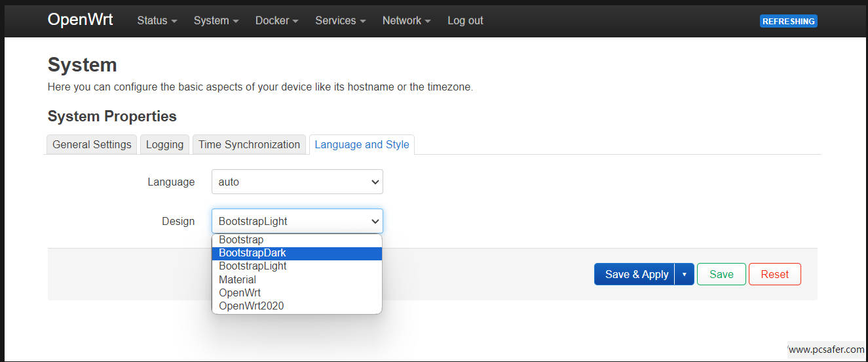Switch to Time Synchronization tab
The image size is (868, 362).
point(249,144)
